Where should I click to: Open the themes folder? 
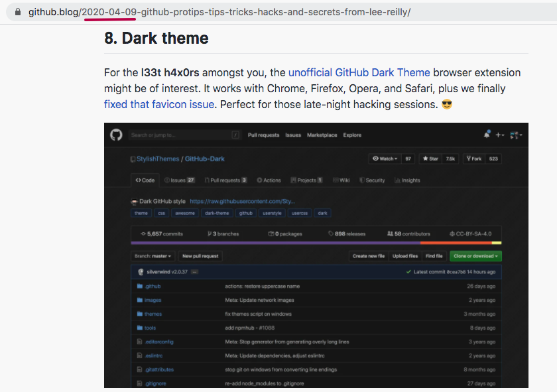153,314
